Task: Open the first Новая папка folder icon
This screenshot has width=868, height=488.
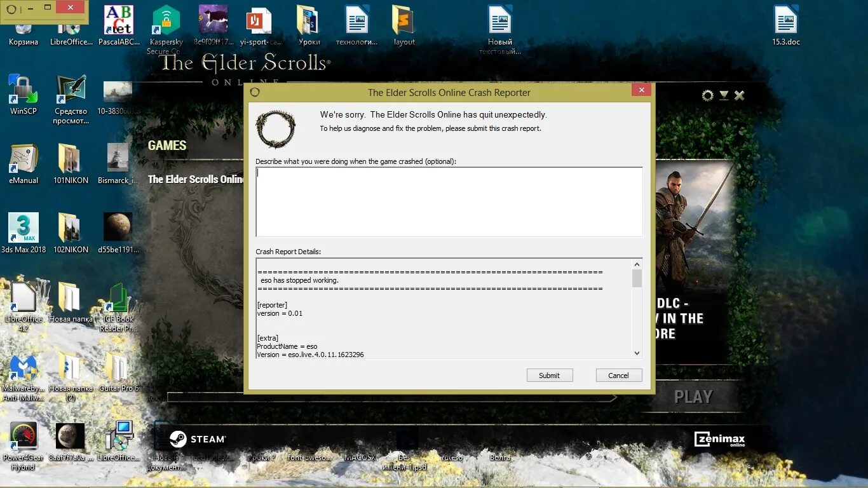Action: [71, 302]
